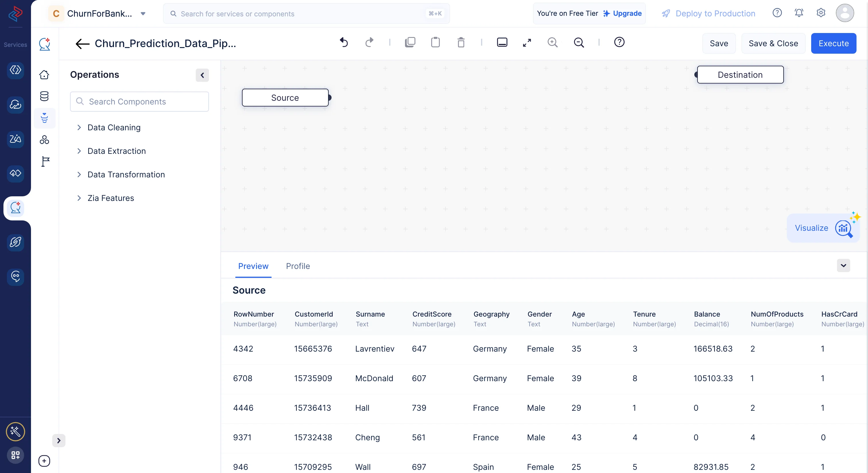Open the datasets database sidebar icon

44,96
